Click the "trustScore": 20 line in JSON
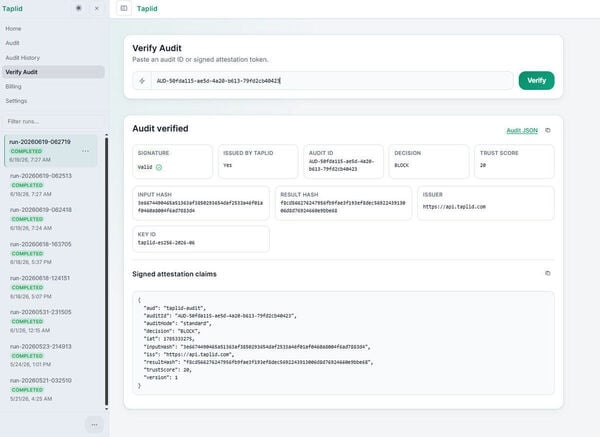 tap(168, 370)
